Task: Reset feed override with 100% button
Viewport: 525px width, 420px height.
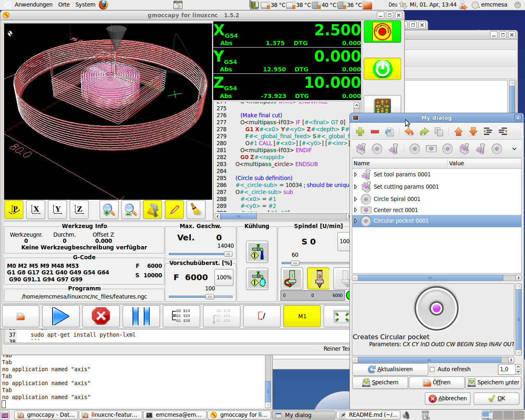Action: 224,277
